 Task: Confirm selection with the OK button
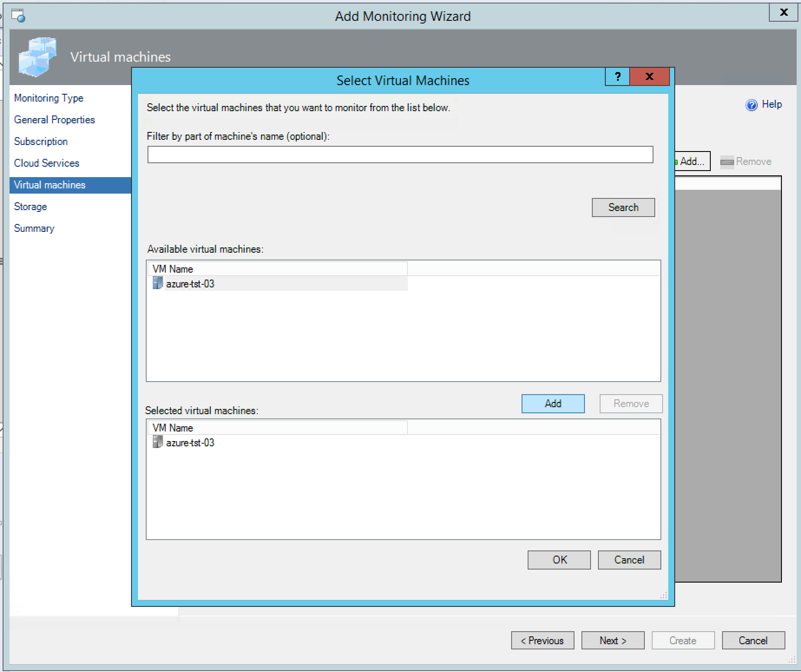(559, 560)
